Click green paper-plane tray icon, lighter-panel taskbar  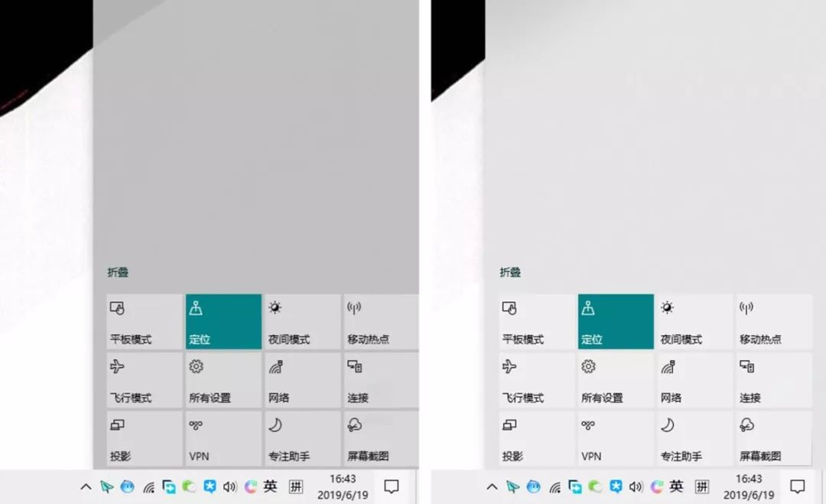click(513, 487)
